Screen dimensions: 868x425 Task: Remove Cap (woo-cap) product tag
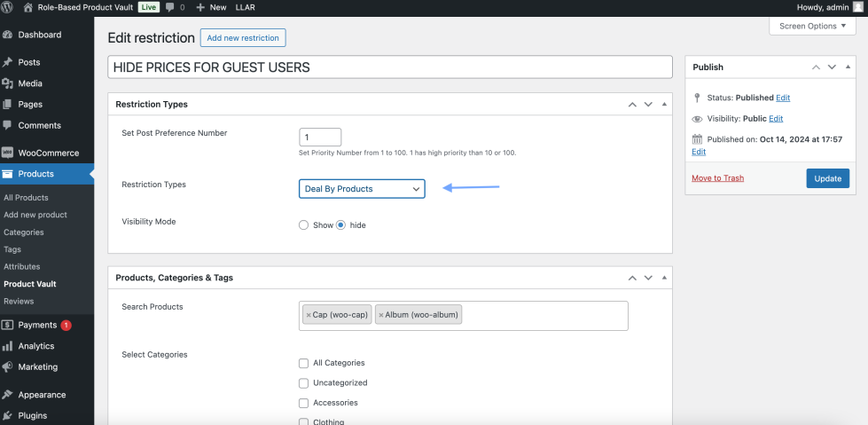(x=309, y=315)
